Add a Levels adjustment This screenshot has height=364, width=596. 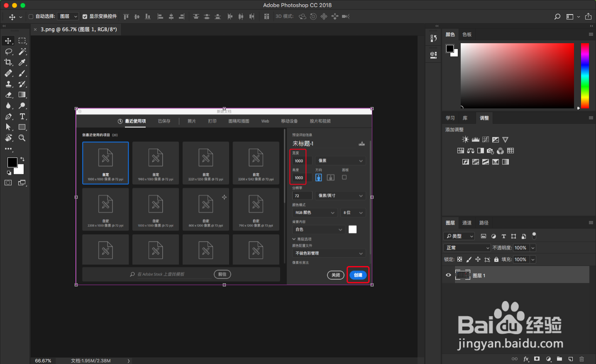pyautogui.click(x=475, y=139)
